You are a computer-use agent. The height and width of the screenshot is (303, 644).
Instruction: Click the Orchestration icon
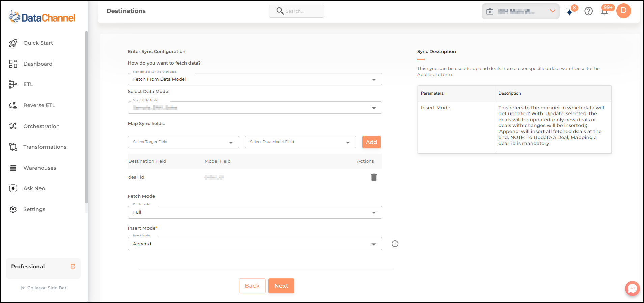coord(13,126)
